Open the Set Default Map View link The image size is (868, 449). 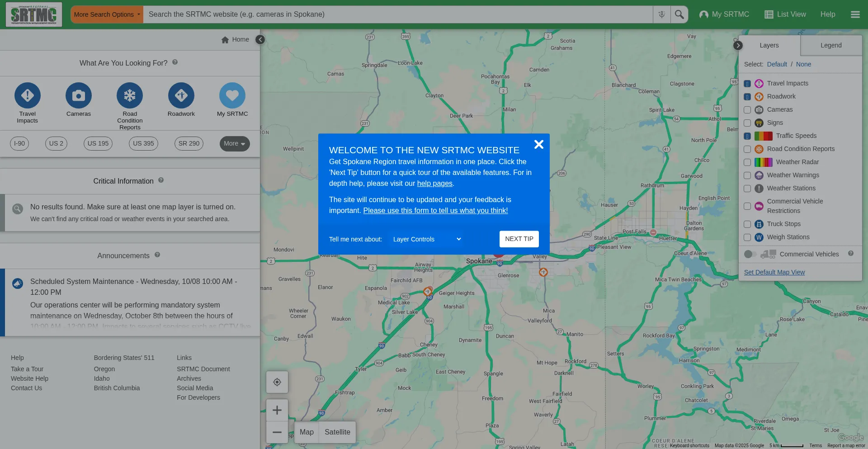(774, 272)
